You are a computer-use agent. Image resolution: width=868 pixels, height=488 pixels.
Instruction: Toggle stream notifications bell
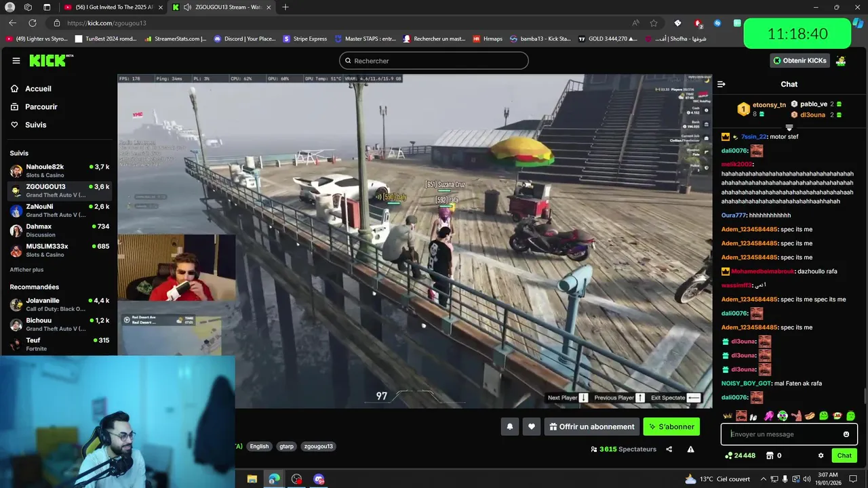(x=510, y=427)
